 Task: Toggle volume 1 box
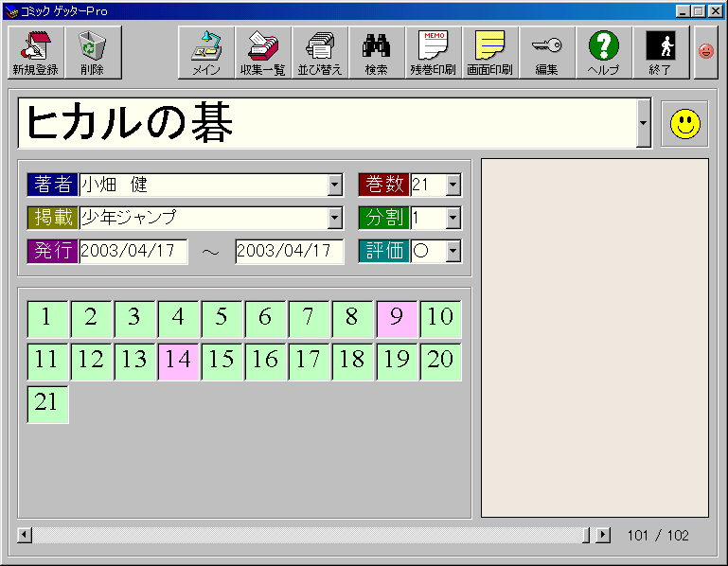click(x=48, y=319)
